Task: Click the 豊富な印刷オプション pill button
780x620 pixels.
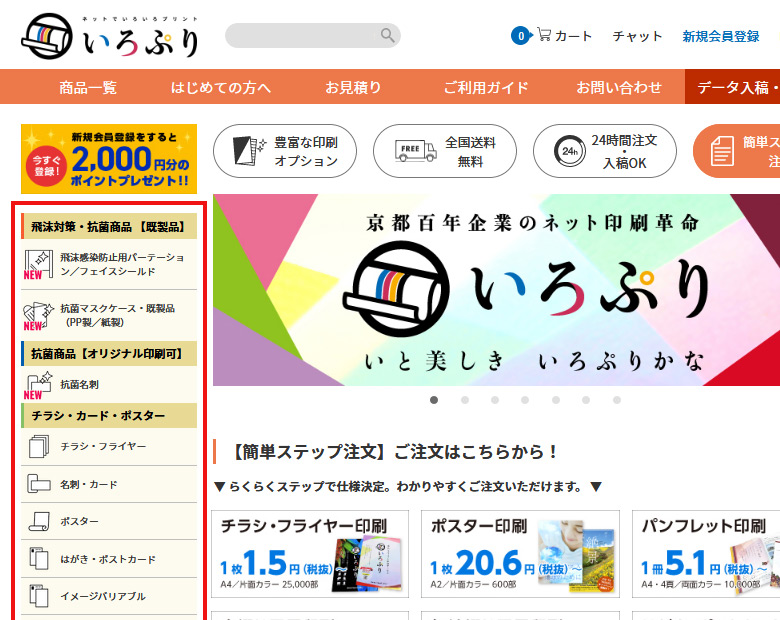Action: (285, 151)
